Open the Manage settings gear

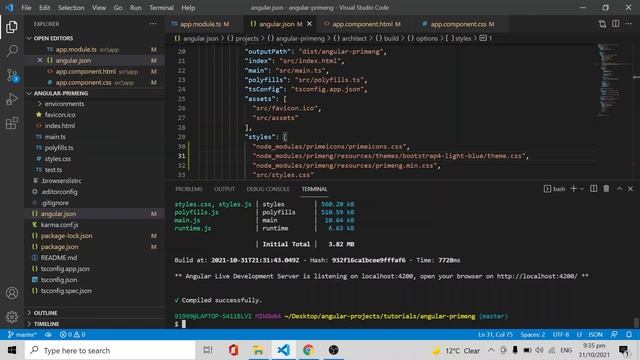tap(12, 316)
